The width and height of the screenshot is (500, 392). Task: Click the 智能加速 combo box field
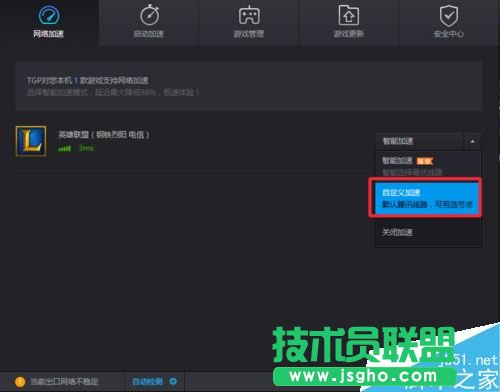point(419,141)
